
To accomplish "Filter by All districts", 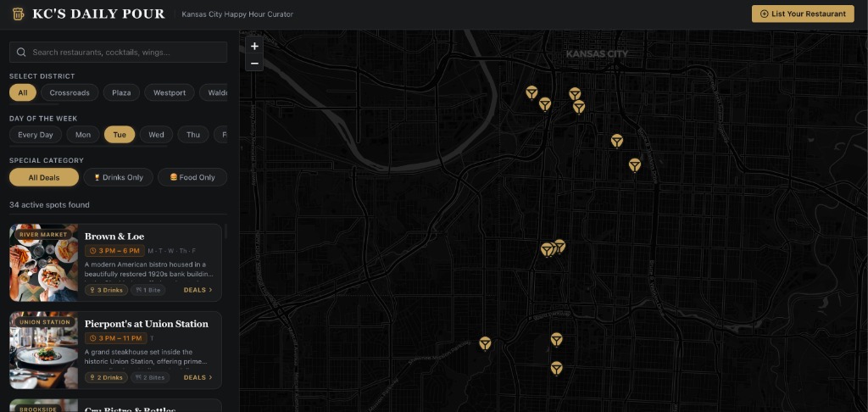I will tap(23, 92).
